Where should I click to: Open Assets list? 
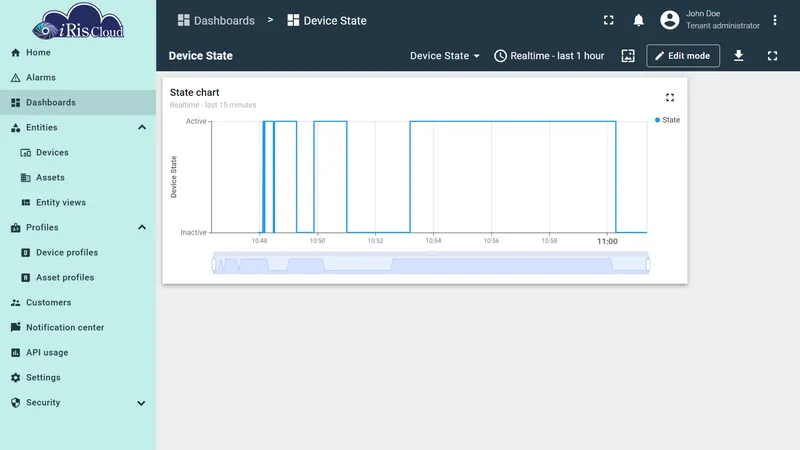click(x=78, y=178)
